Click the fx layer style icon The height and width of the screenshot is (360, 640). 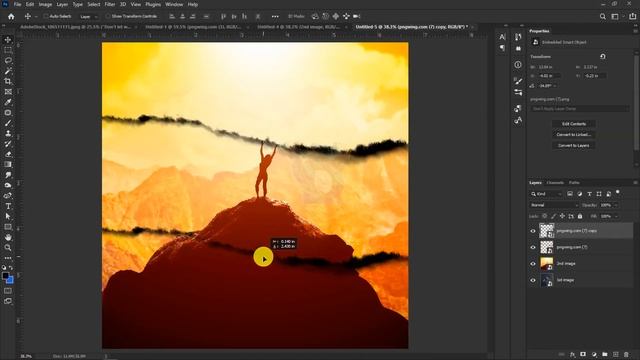coord(572,354)
